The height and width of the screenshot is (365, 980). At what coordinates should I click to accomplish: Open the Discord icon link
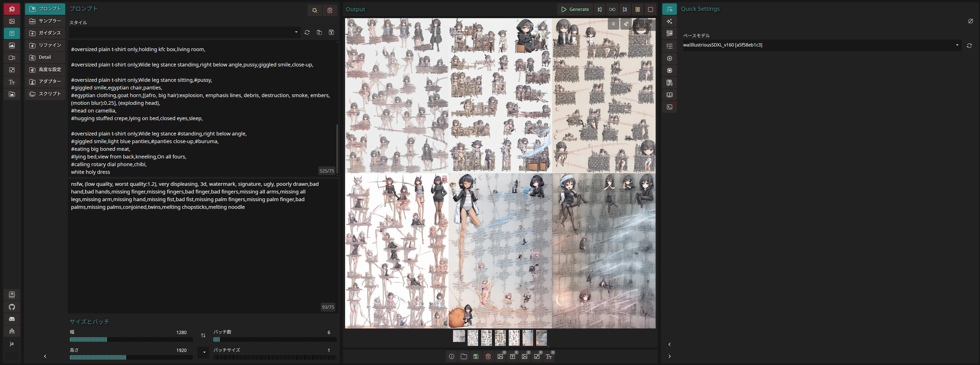pos(12,319)
